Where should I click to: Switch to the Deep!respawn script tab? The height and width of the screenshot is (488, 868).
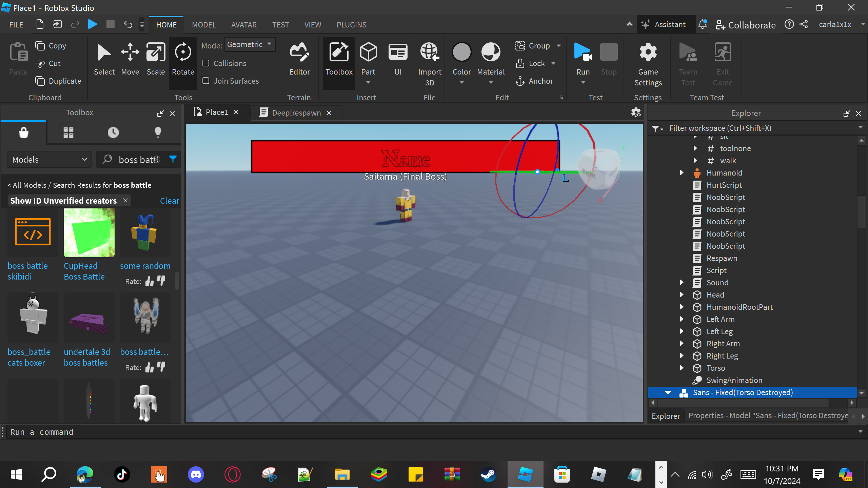296,113
